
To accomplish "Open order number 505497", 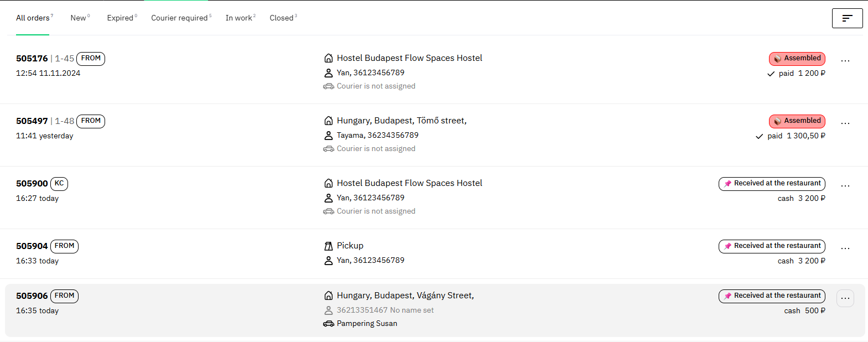I will [x=32, y=121].
